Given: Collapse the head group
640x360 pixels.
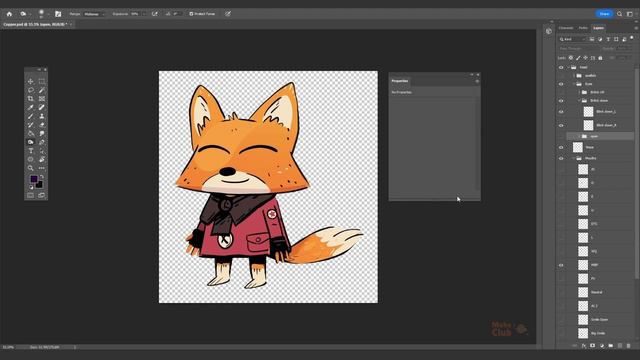Looking at the screenshot, I should pos(569,67).
